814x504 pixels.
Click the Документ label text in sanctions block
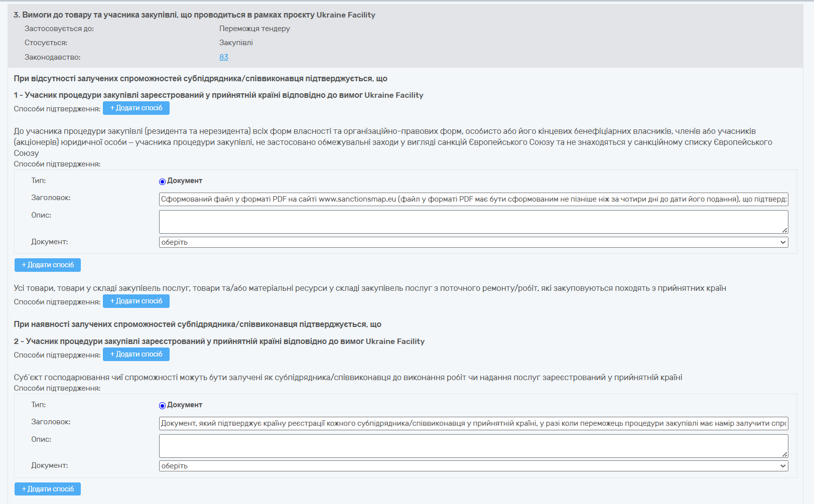tap(185, 181)
